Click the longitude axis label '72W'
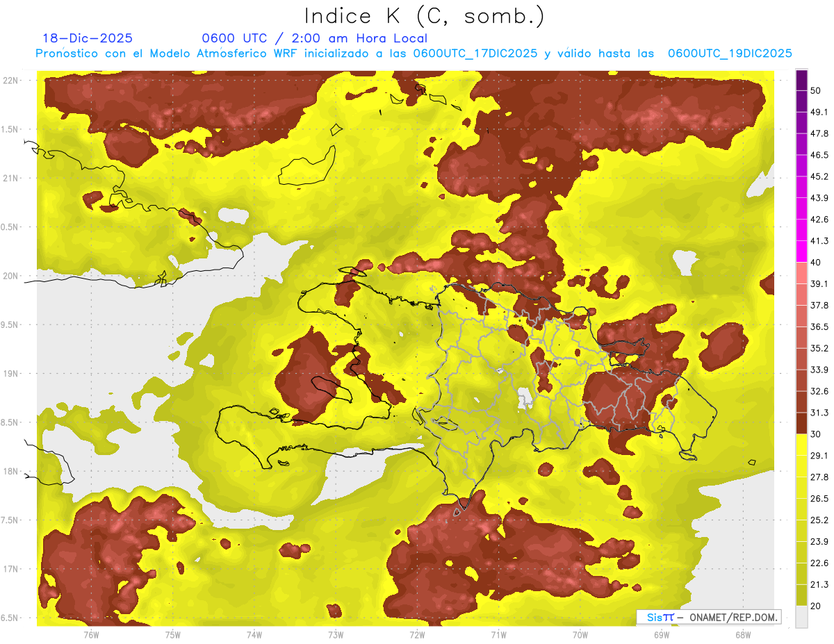The width and height of the screenshot is (834, 644). (417, 634)
